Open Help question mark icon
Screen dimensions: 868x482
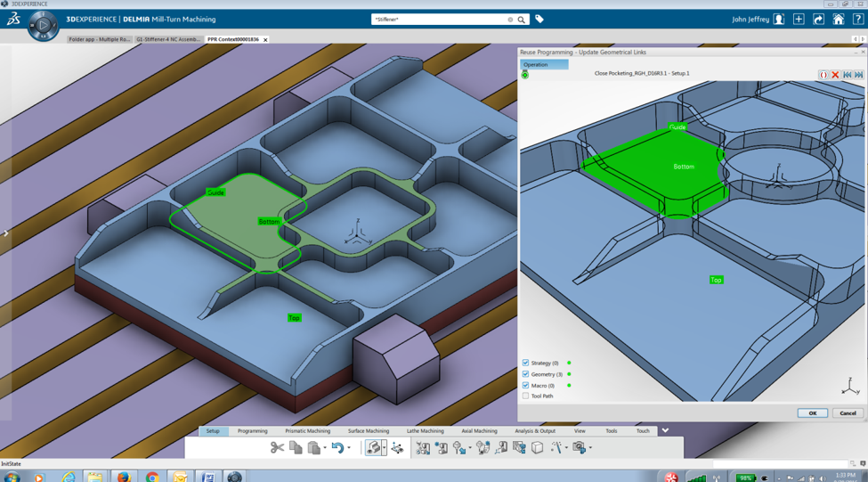[x=857, y=19]
